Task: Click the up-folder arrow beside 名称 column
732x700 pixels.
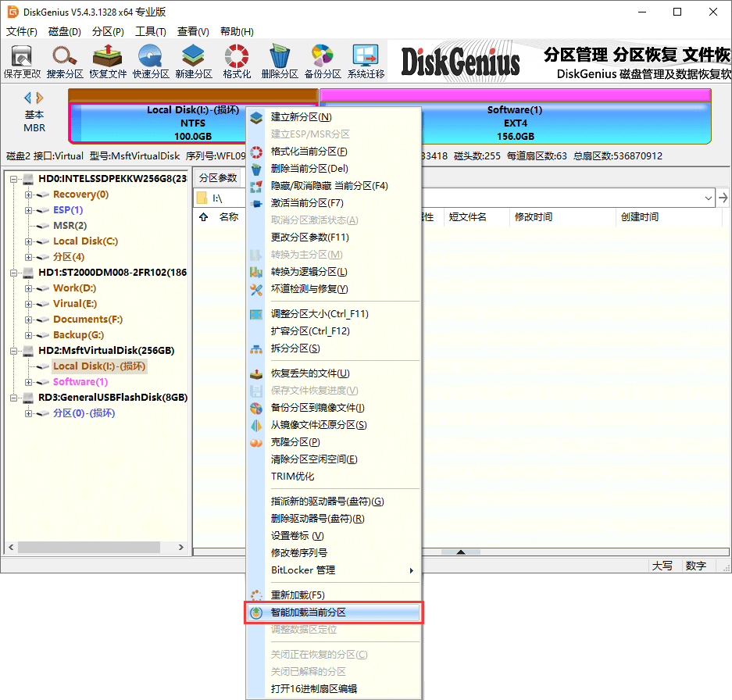Action: [204, 217]
